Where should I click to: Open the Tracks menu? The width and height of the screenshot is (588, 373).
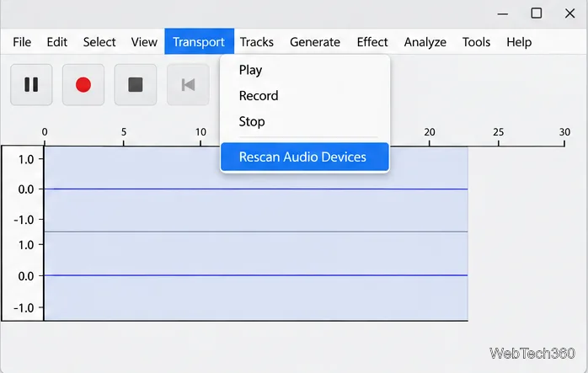256,42
